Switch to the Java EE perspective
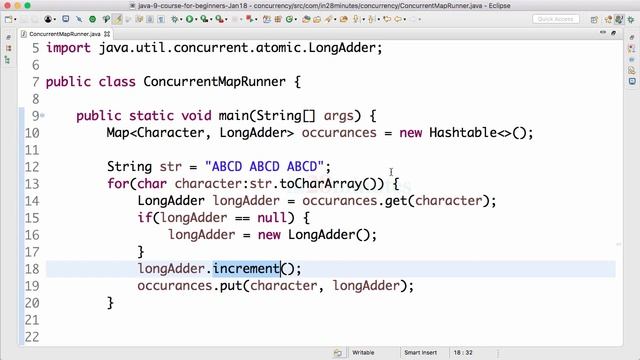Image resolution: width=640 pixels, height=360 pixels. click(609, 20)
